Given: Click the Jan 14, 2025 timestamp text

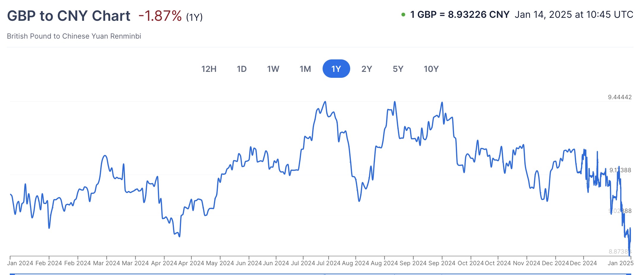Looking at the screenshot, I should 574,15.
